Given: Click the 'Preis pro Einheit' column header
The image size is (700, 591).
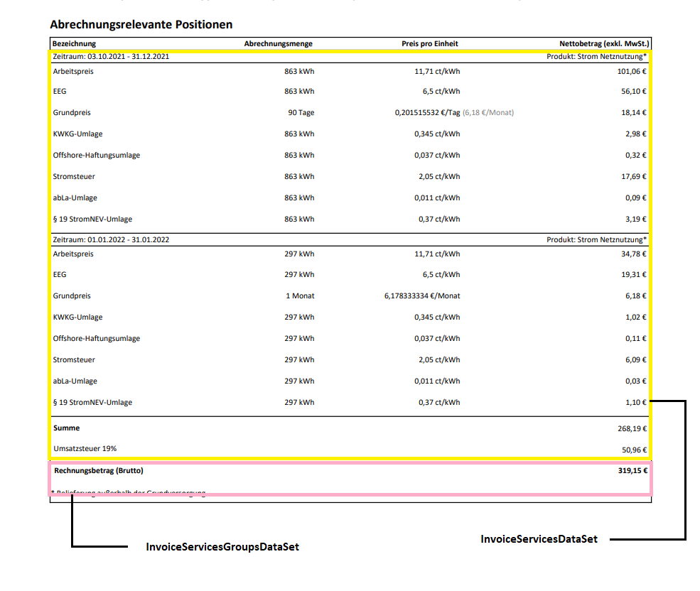Looking at the screenshot, I should coord(430,44).
